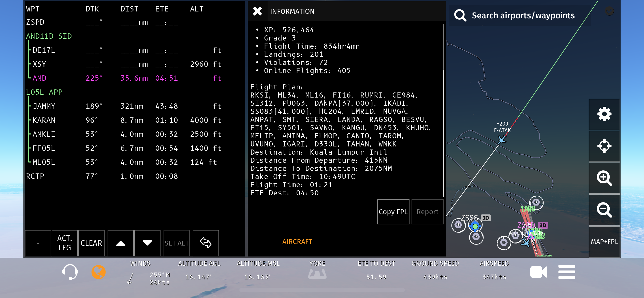Select the AIRCRAFT tab
The image size is (644, 298).
coord(297,241)
